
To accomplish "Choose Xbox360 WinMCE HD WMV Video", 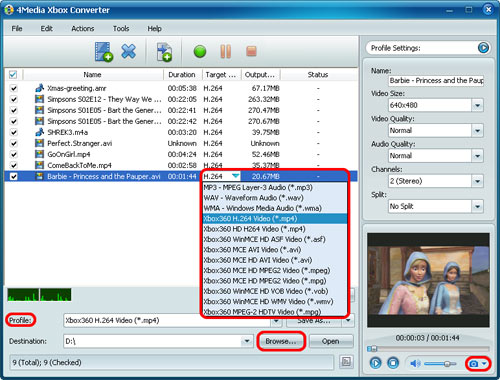I will click(x=275, y=301).
